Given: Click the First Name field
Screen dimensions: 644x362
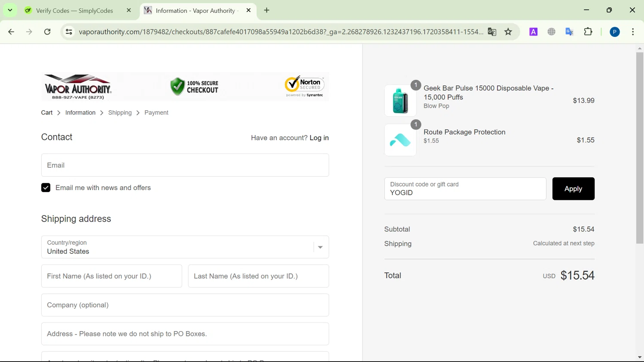Looking at the screenshot, I should click(112, 276).
